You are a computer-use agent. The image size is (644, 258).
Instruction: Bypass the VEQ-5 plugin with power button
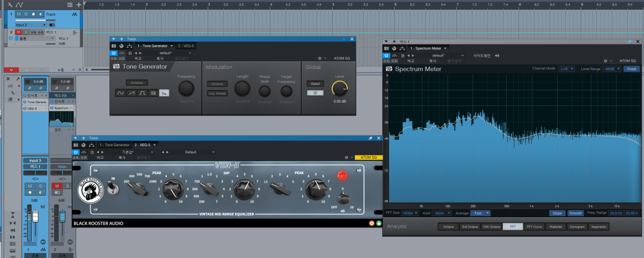pyautogui.click(x=76, y=152)
